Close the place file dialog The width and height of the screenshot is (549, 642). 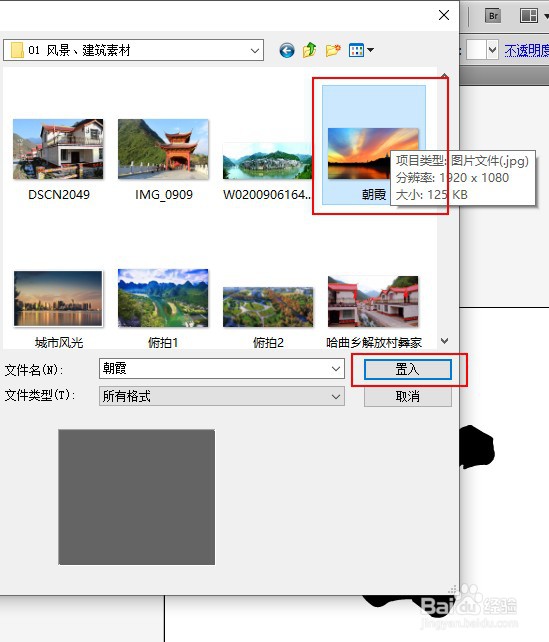point(444,15)
